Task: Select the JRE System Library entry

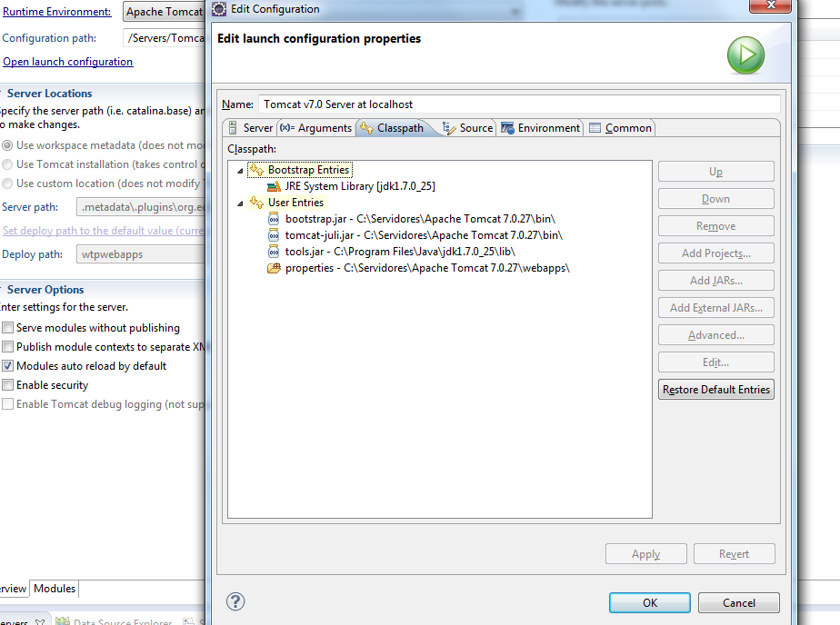Action: coord(359,186)
